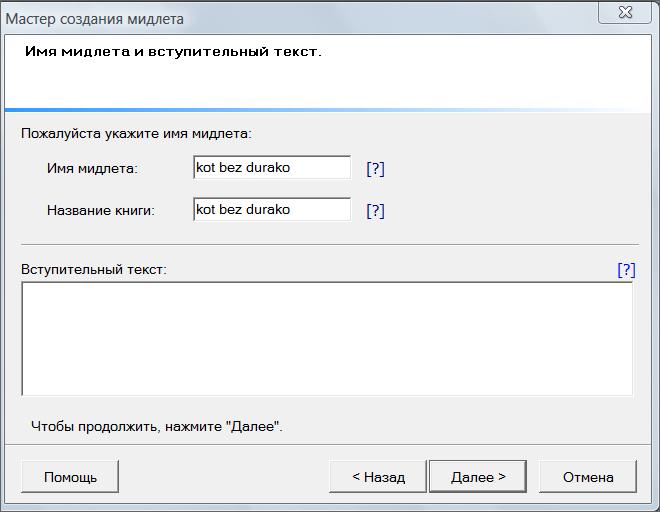Click the Вступительный текст: label

click(x=94, y=270)
